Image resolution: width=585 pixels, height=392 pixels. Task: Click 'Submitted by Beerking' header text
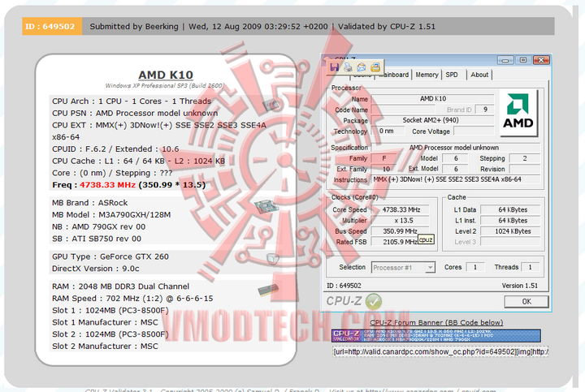pyautogui.click(x=134, y=27)
